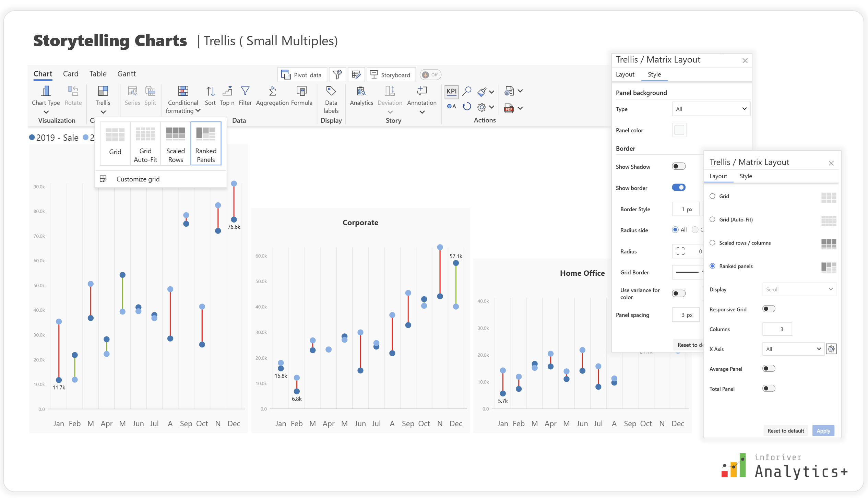This screenshot has width=868, height=500.
Task: Click the Panel color swatch
Action: pyautogui.click(x=679, y=130)
